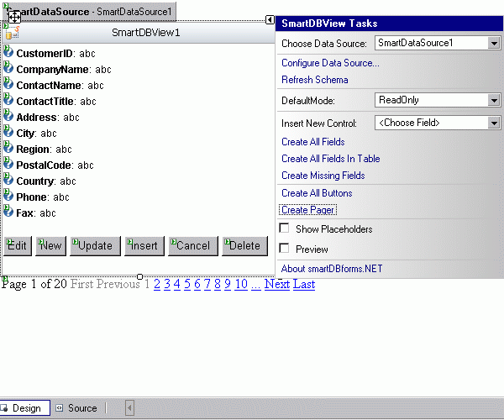504x420 pixels.
Task: Click the move handle on SmartDataSource control
Action: 14,17
